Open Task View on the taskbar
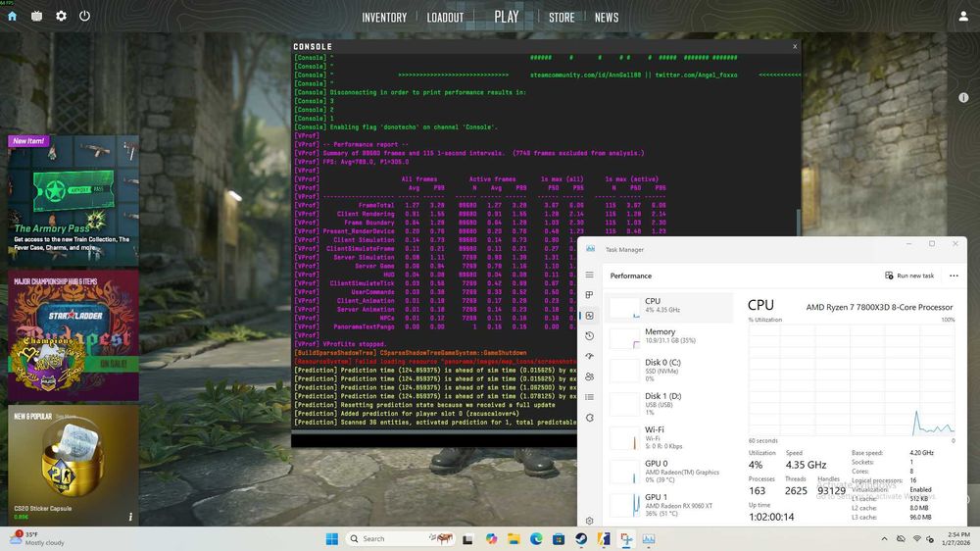The image size is (980, 551). [x=467, y=539]
